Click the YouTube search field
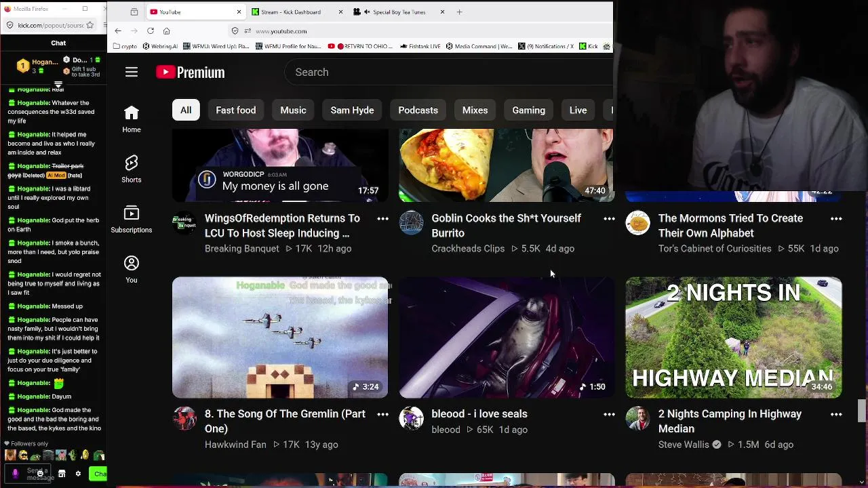Viewport: 868px width, 488px height. [448, 72]
